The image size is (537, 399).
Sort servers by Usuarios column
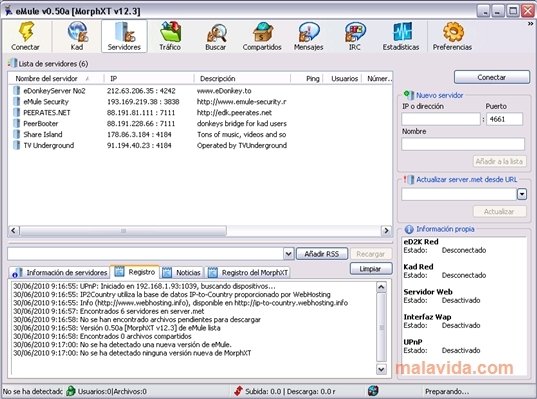(342, 78)
